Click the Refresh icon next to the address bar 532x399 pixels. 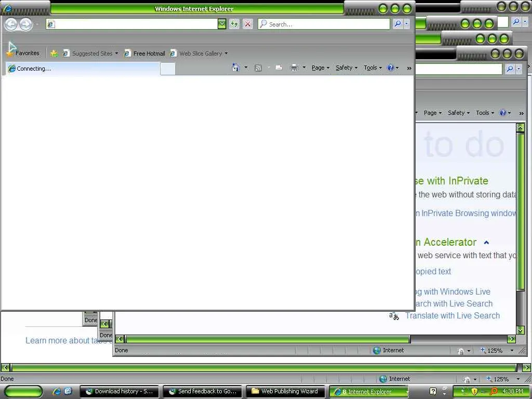234,24
